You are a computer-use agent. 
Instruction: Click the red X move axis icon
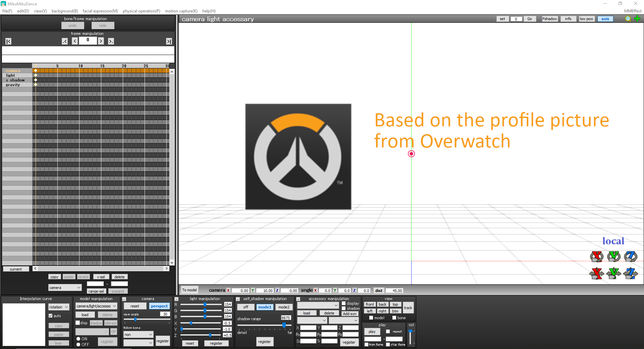point(597,274)
